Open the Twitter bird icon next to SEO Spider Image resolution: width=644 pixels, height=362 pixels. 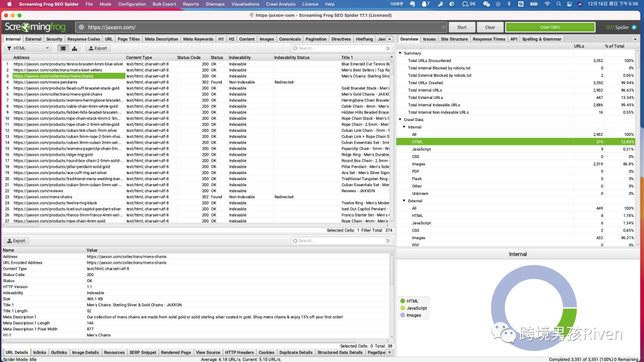(634, 27)
